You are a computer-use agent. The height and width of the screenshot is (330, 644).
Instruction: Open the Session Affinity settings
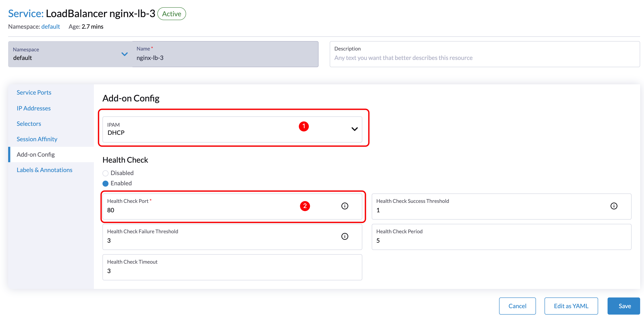(x=37, y=139)
